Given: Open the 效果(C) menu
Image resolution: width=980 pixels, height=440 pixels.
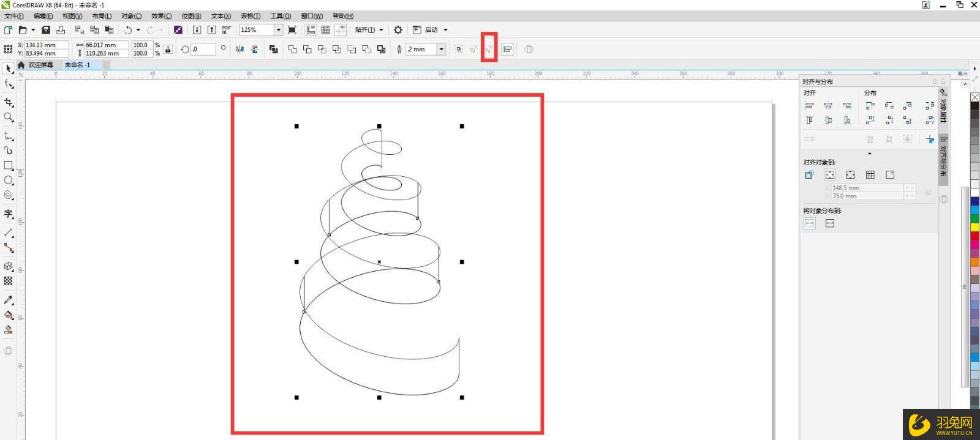Looking at the screenshot, I should (161, 16).
